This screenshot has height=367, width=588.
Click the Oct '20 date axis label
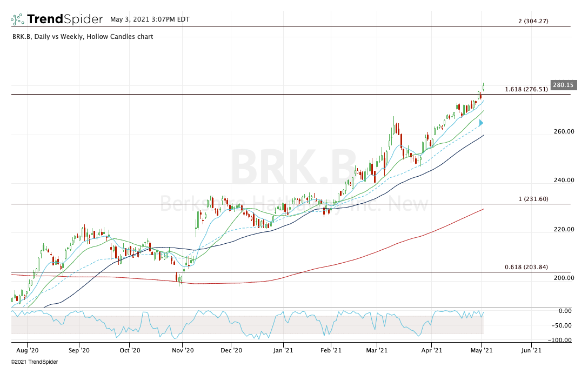point(129,350)
